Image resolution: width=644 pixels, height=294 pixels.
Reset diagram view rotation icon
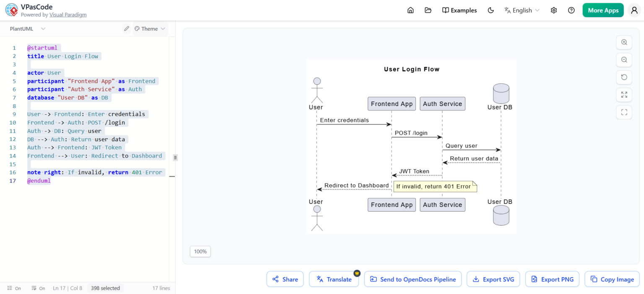click(624, 77)
